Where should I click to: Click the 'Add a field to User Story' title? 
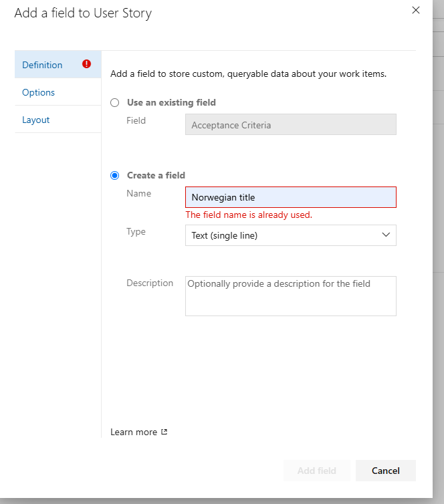point(83,13)
